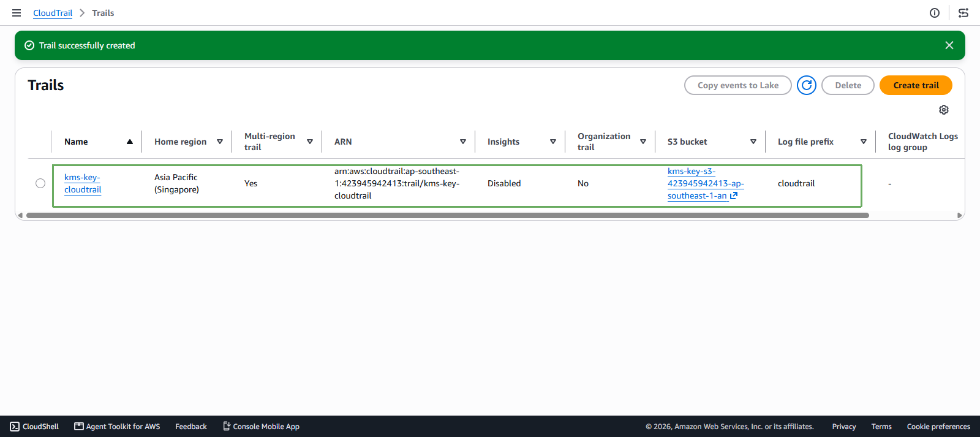The width and height of the screenshot is (980, 437).
Task: Click the info panel icon
Action: 935,13
